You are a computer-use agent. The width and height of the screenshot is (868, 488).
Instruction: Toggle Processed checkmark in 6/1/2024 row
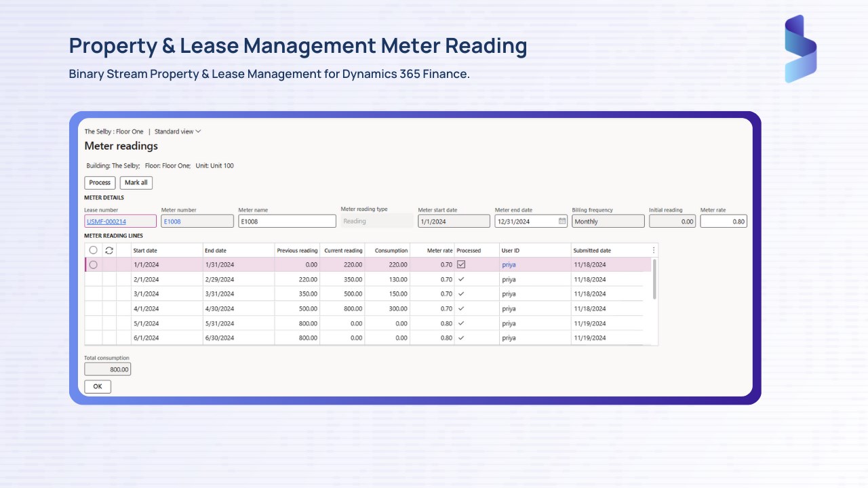tap(461, 338)
